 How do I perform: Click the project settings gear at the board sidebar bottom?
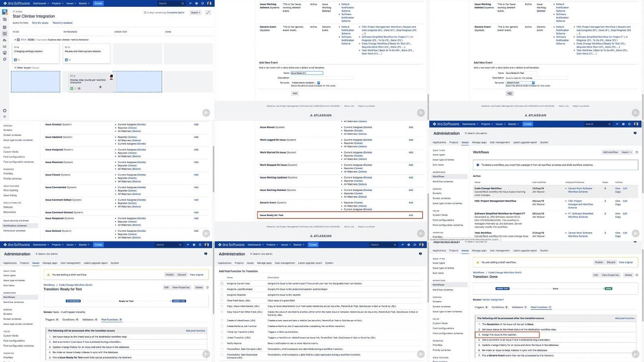click(4, 110)
